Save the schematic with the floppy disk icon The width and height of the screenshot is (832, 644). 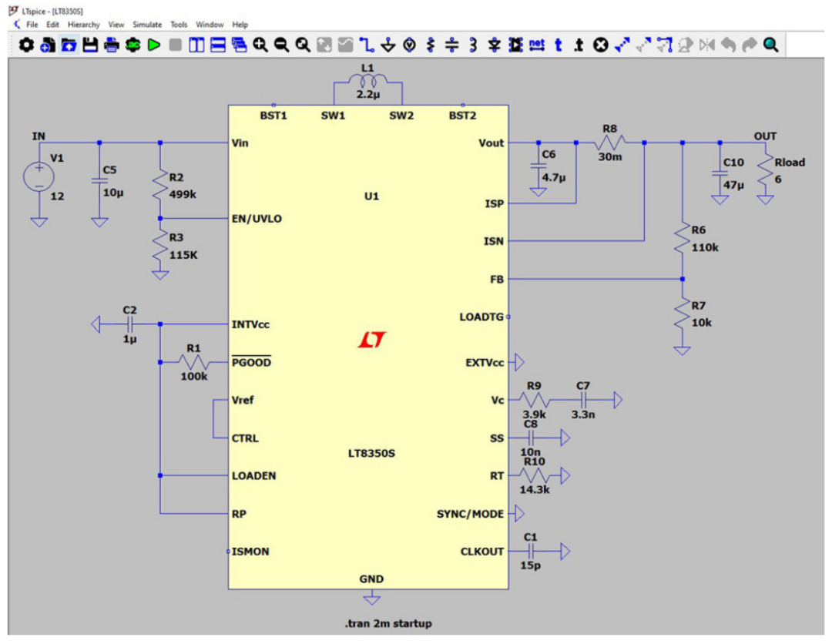click(90, 45)
